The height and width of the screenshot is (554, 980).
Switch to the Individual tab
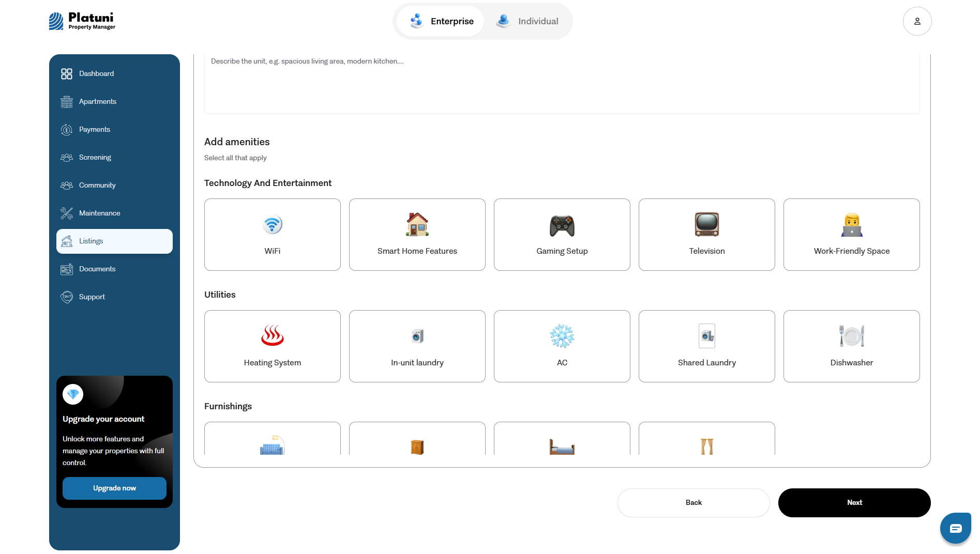(527, 21)
